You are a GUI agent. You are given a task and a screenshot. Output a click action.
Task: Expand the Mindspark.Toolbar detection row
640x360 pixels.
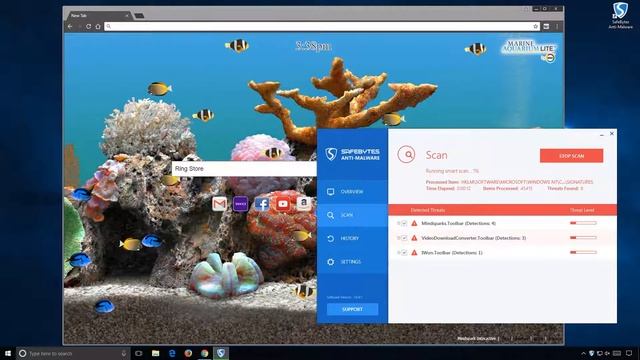[x=398, y=223]
